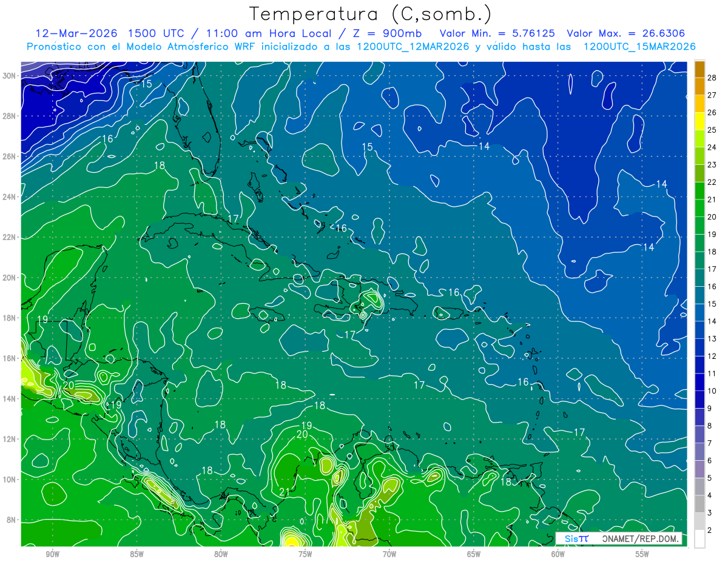
Task: Click the color bar value label 8
Action: coord(710,426)
